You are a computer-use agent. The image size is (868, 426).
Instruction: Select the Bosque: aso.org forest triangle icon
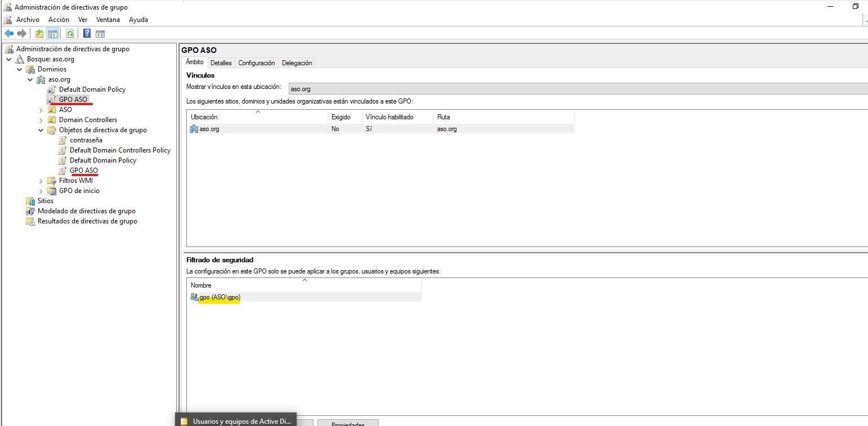pyautogui.click(x=20, y=59)
